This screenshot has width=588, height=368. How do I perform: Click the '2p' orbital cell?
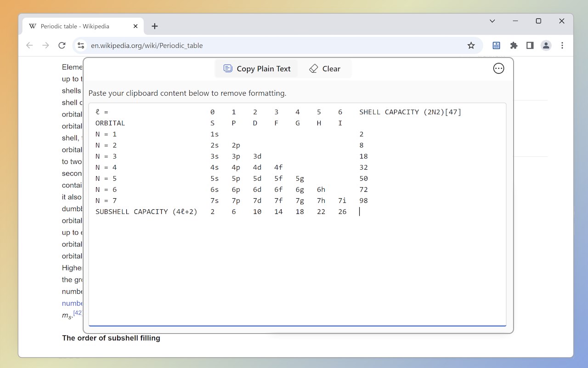pyautogui.click(x=236, y=145)
